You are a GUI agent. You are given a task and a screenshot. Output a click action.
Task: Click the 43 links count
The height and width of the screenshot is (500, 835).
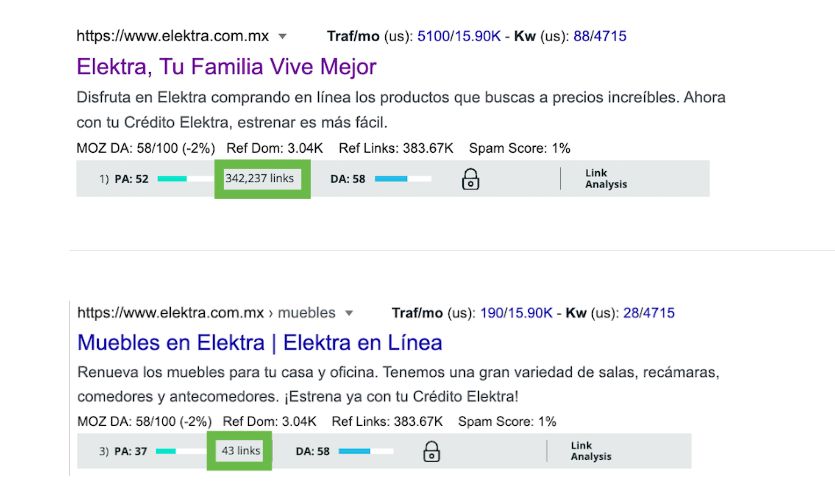241,450
